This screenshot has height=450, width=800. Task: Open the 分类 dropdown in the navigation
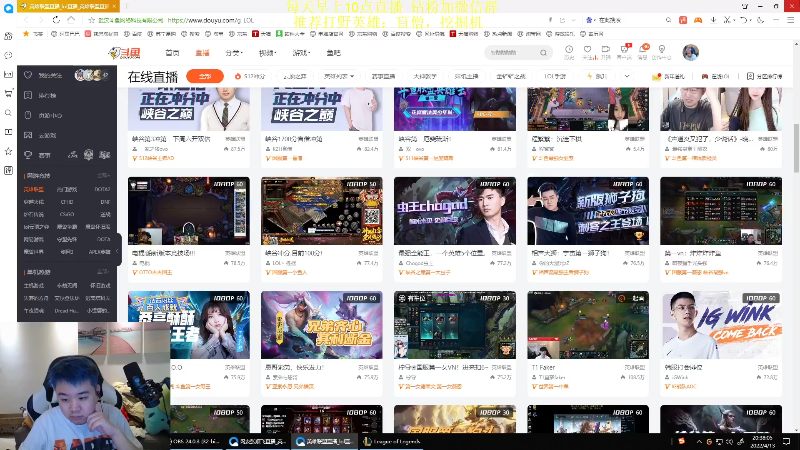click(x=234, y=53)
